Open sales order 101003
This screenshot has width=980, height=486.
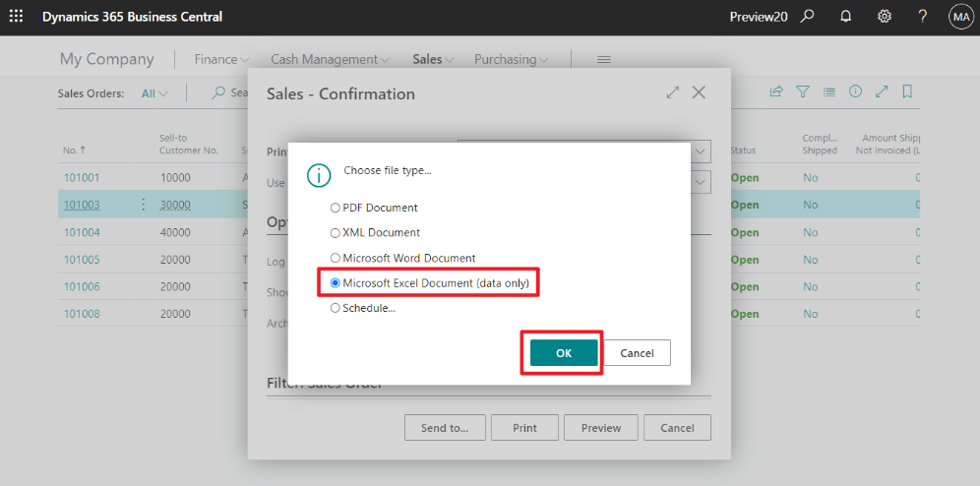click(82, 205)
